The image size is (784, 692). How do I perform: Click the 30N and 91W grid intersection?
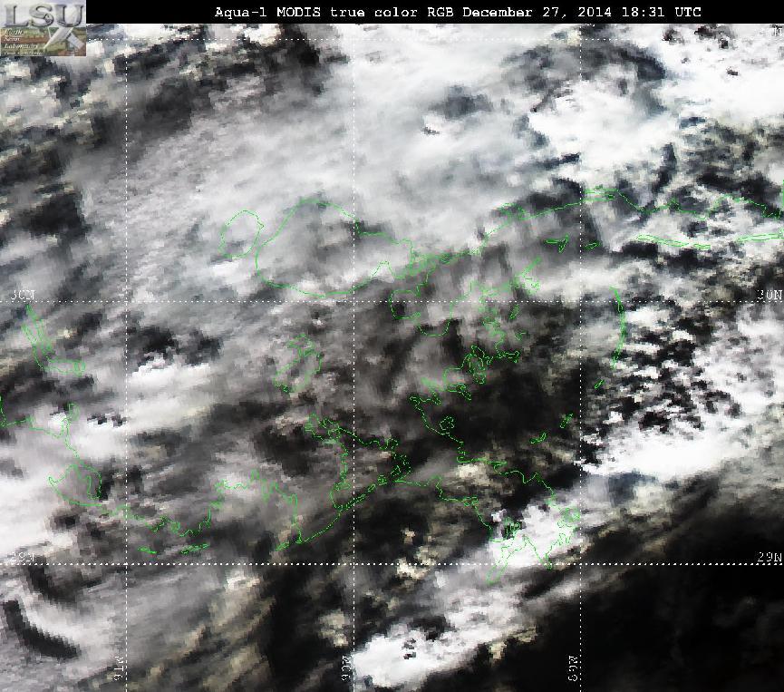pyautogui.click(x=127, y=302)
